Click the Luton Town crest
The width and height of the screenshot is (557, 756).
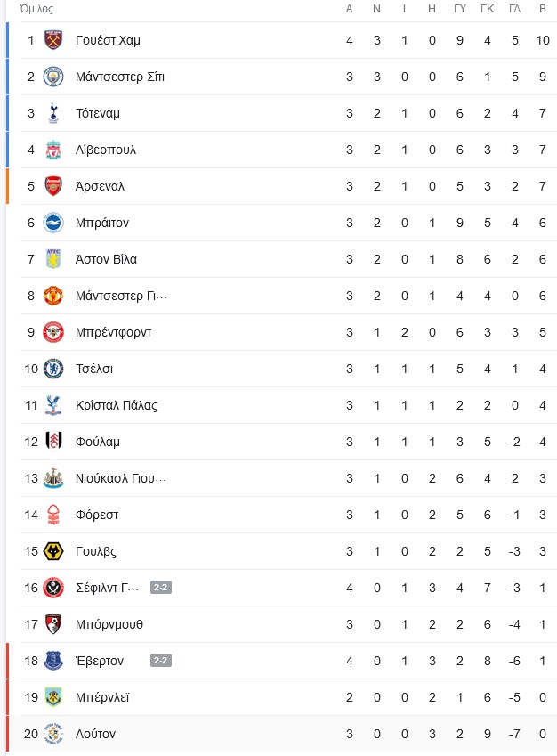pyautogui.click(x=53, y=734)
